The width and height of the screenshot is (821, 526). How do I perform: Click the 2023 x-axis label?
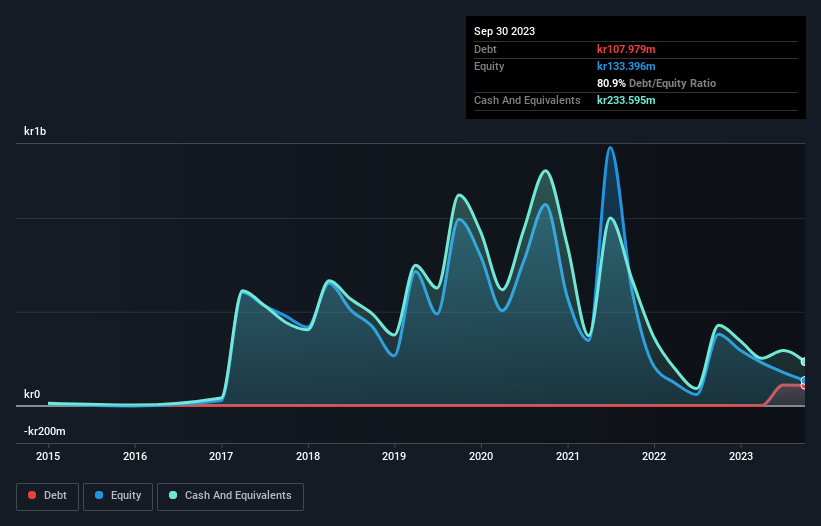click(x=741, y=456)
